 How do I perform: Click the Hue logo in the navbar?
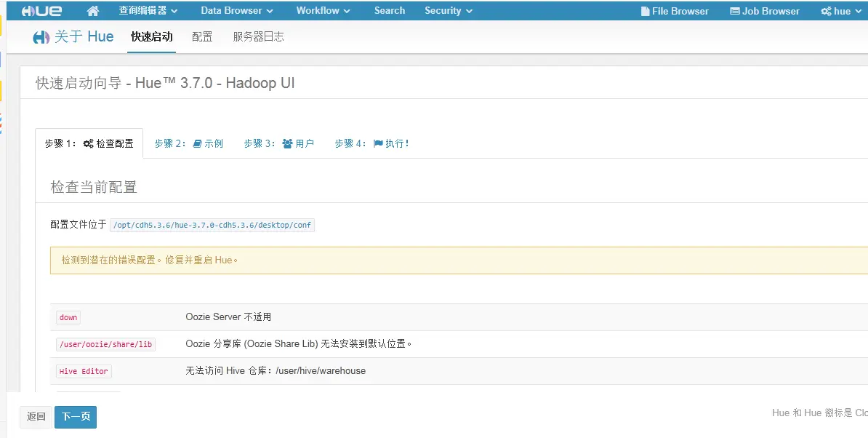click(x=41, y=11)
